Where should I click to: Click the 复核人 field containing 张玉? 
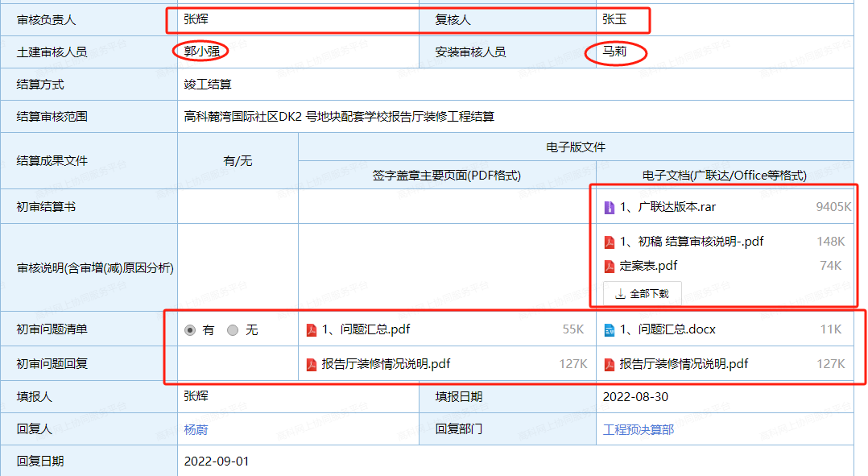pyautogui.click(x=614, y=19)
